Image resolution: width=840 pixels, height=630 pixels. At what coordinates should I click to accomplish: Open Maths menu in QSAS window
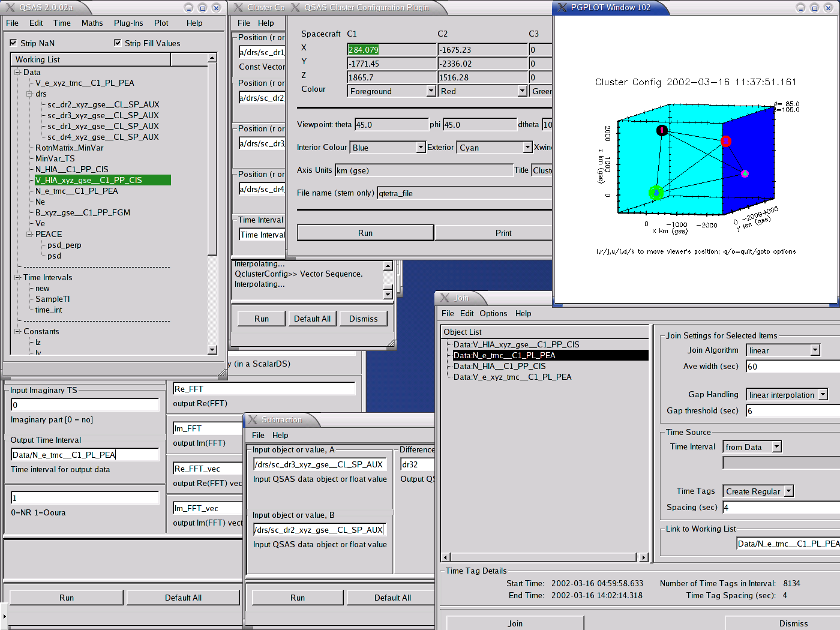92,23
